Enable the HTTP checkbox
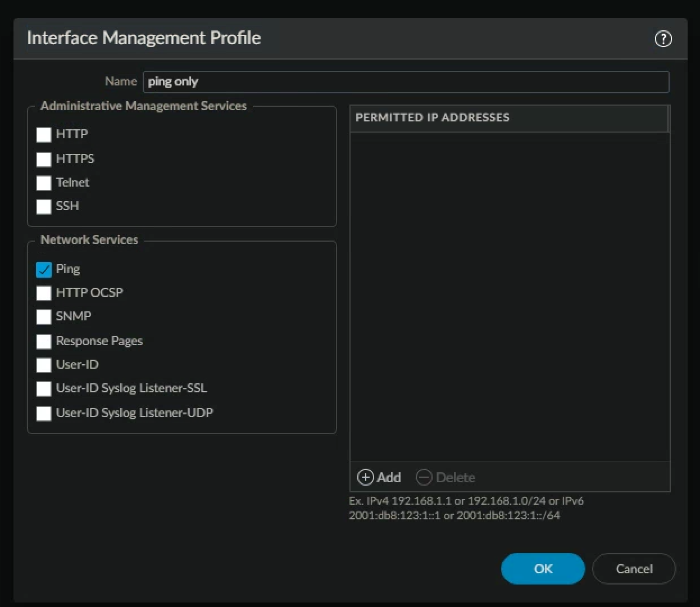 [44, 135]
